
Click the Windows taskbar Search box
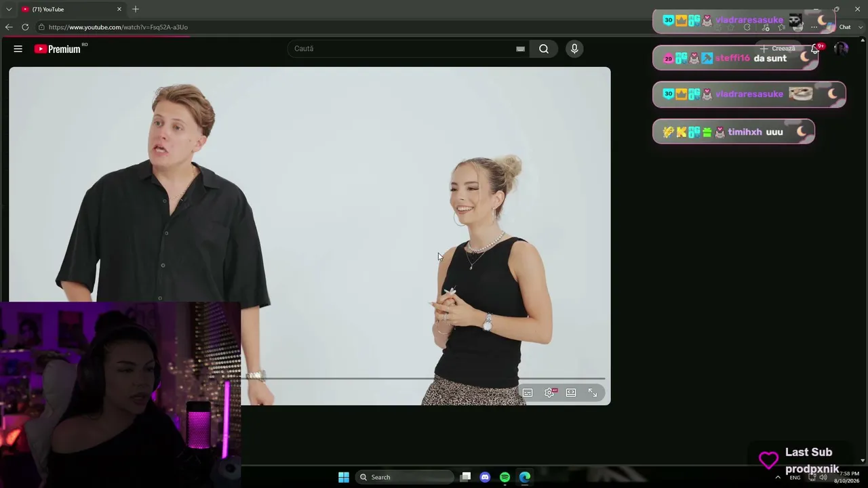[405, 477]
